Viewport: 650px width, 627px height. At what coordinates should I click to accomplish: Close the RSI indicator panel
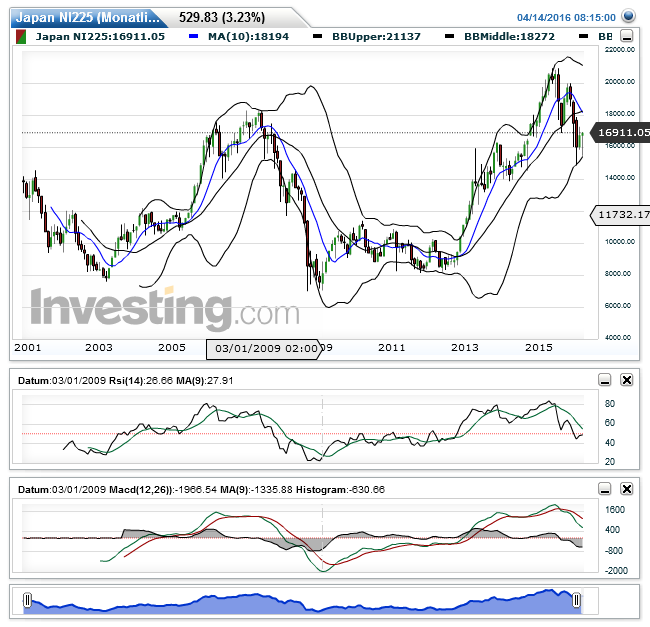click(626, 380)
